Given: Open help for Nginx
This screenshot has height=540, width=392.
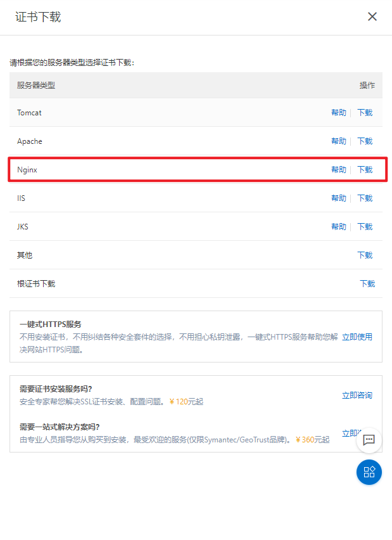Looking at the screenshot, I should coord(339,170).
